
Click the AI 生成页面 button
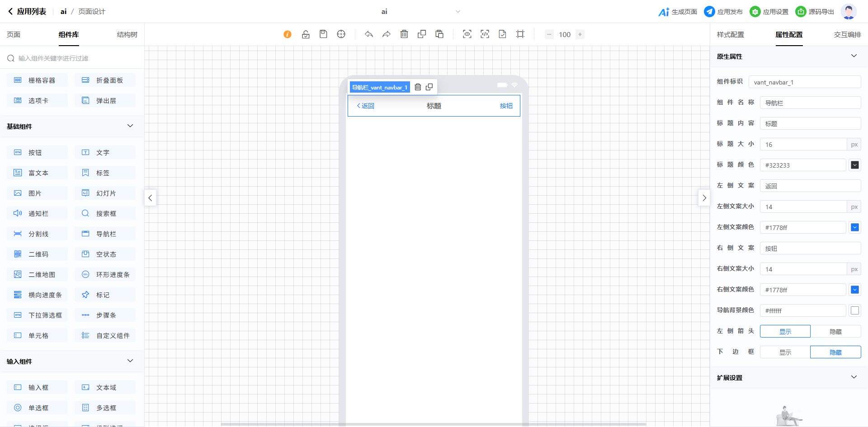(678, 12)
